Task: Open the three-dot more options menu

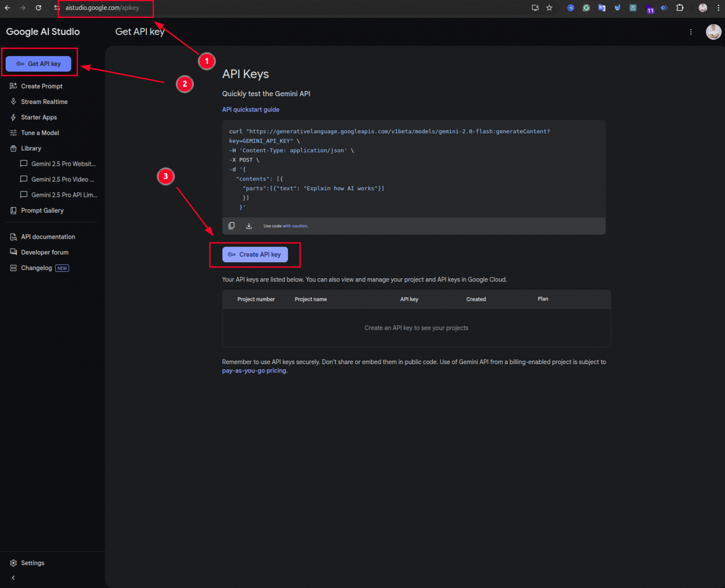Action: point(691,32)
